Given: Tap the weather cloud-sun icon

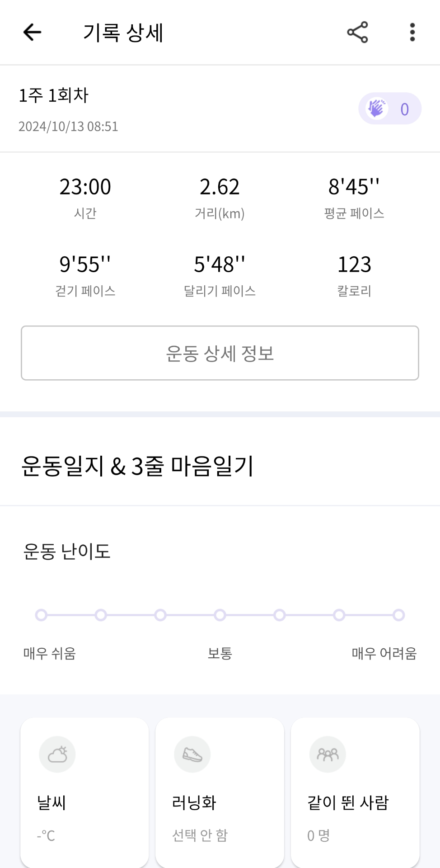Looking at the screenshot, I should click(x=57, y=754).
